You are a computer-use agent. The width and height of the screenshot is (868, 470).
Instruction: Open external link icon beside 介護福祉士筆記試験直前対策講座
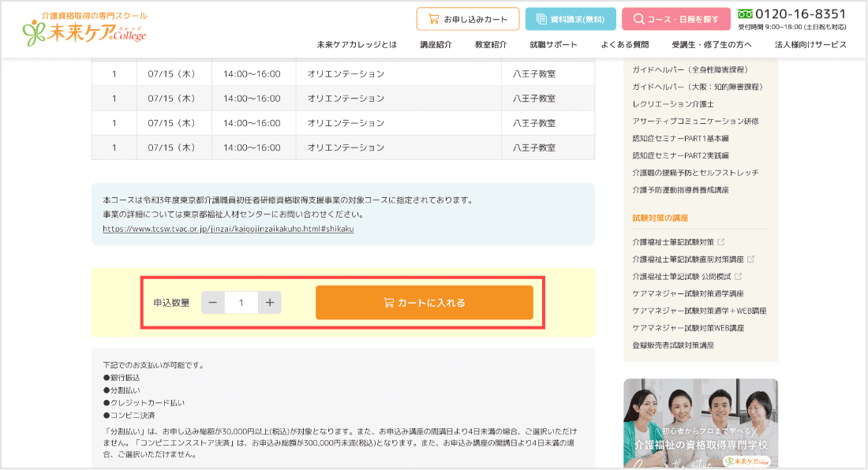[x=751, y=259]
